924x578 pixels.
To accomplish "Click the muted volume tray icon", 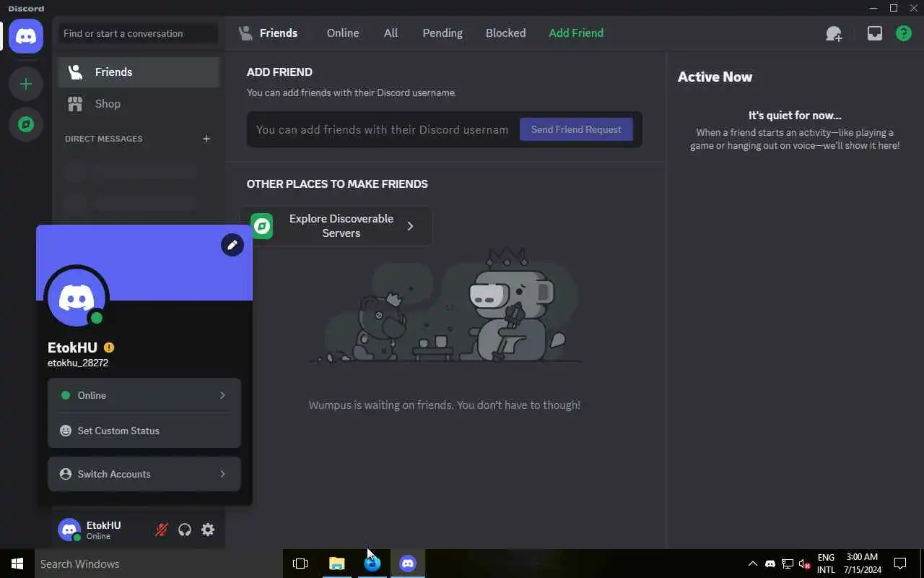I will (804, 564).
